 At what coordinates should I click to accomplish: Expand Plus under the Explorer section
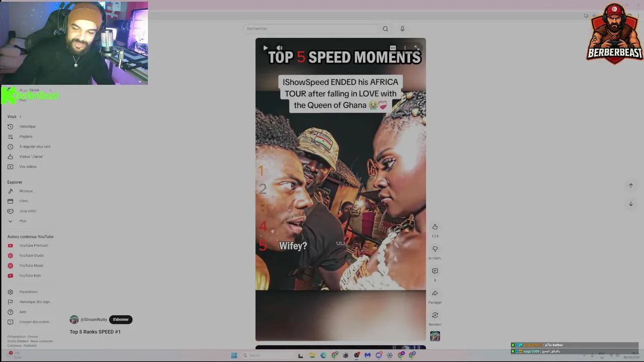[x=23, y=221]
